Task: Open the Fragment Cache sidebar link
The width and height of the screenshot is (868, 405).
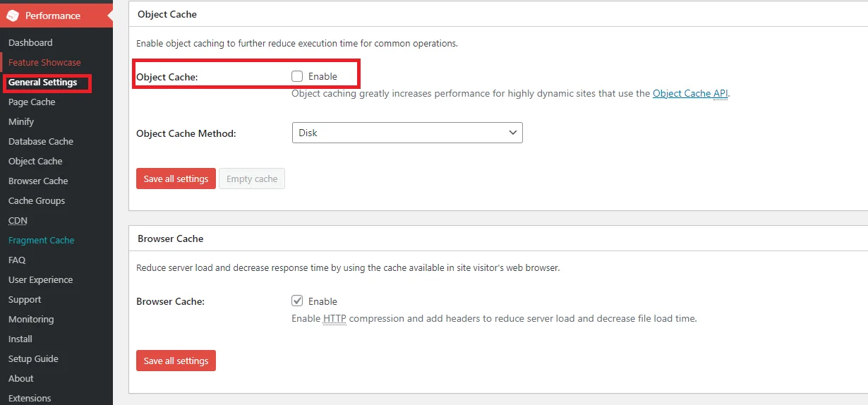Action: [41, 240]
